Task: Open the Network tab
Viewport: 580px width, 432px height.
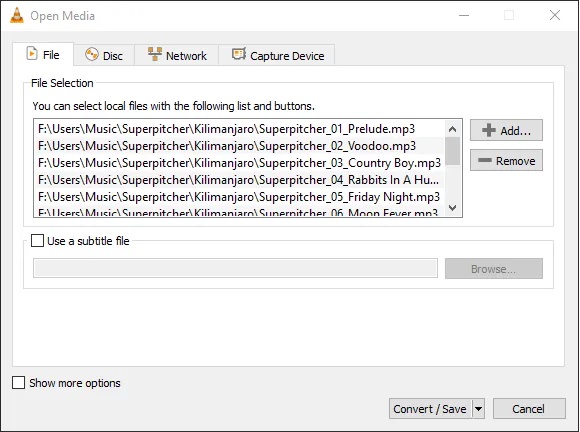Action: (177, 55)
